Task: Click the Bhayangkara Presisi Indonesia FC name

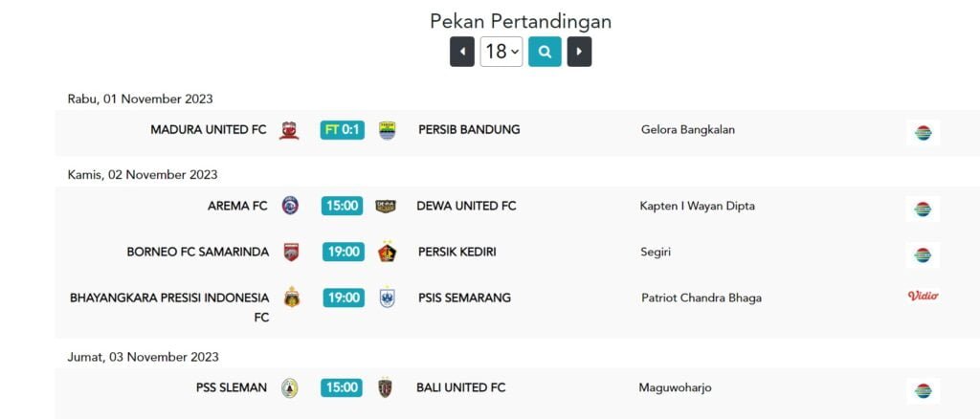Action: tap(169, 307)
